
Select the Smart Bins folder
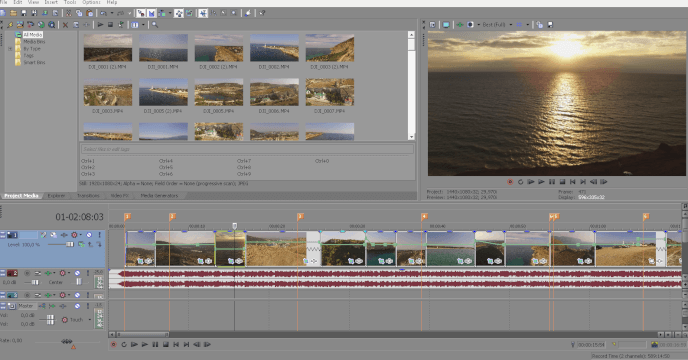pos(34,62)
